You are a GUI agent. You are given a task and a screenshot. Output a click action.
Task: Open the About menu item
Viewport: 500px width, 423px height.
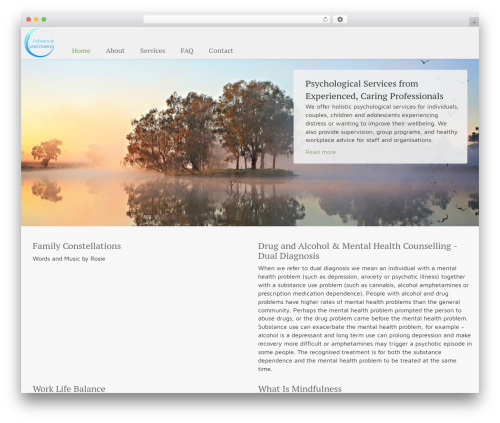pyautogui.click(x=115, y=51)
